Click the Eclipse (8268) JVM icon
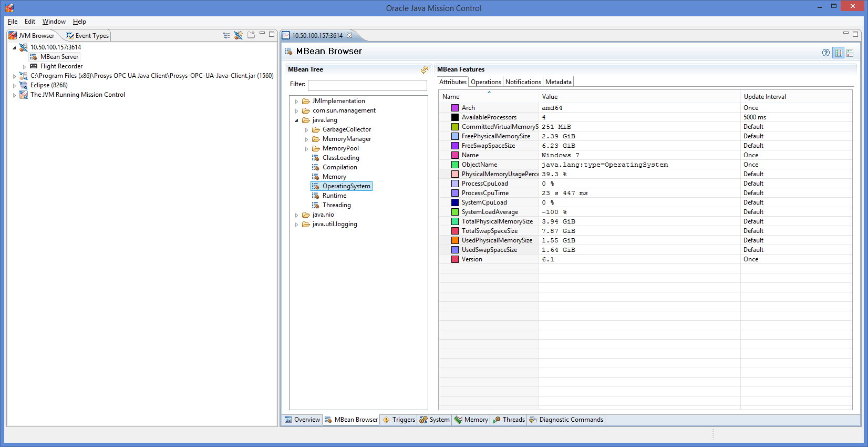The width and height of the screenshot is (868, 447). pyautogui.click(x=24, y=85)
